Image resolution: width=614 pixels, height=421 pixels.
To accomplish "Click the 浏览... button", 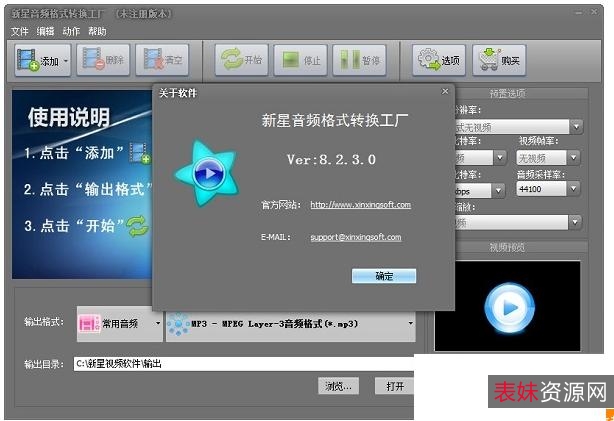I will (x=338, y=386).
